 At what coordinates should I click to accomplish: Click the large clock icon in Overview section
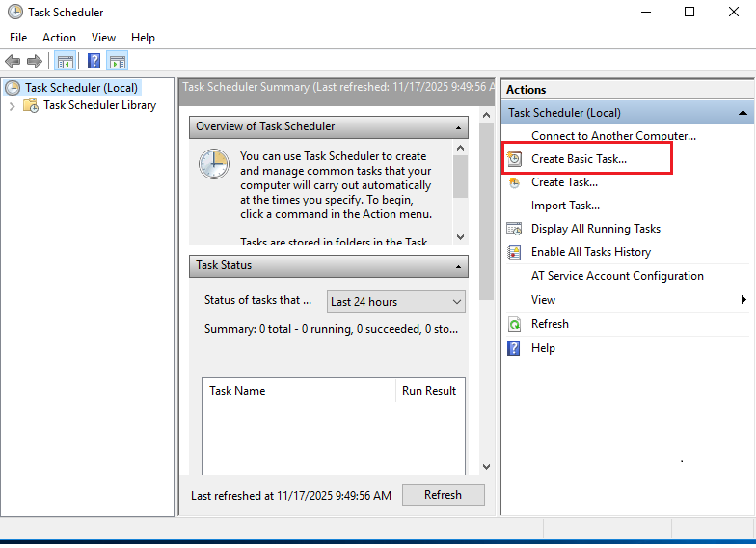point(214,164)
